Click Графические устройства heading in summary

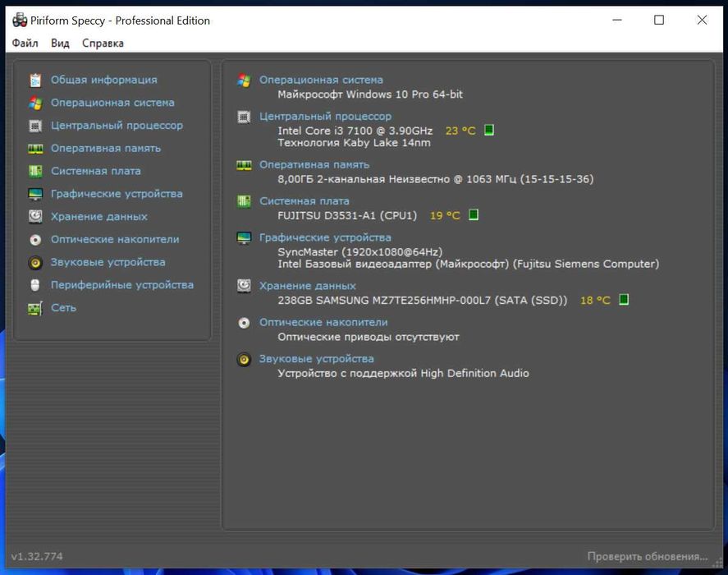click(325, 237)
